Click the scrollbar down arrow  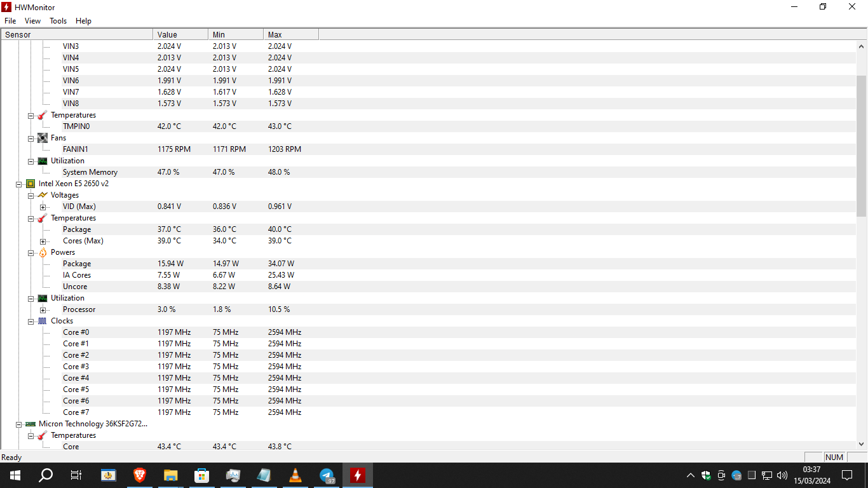[862, 444]
